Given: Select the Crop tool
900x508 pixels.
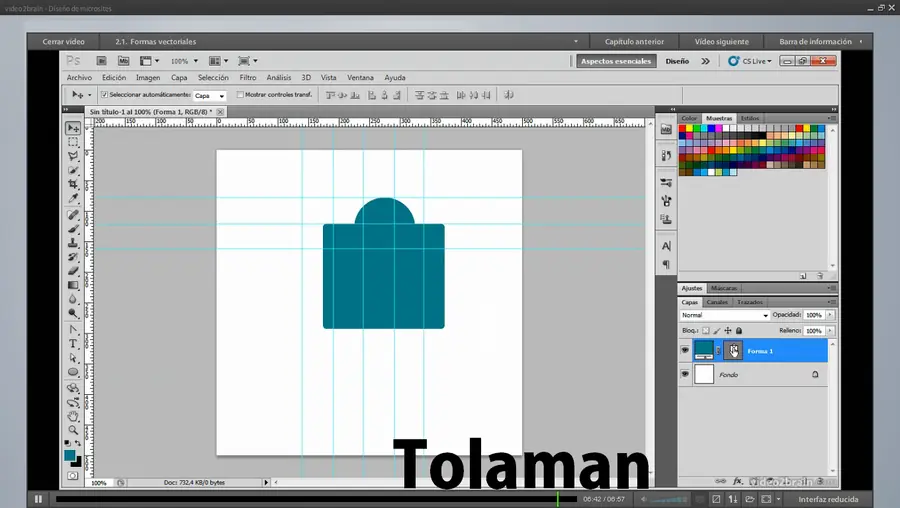Looking at the screenshot, I should click(x=73, y=184).
